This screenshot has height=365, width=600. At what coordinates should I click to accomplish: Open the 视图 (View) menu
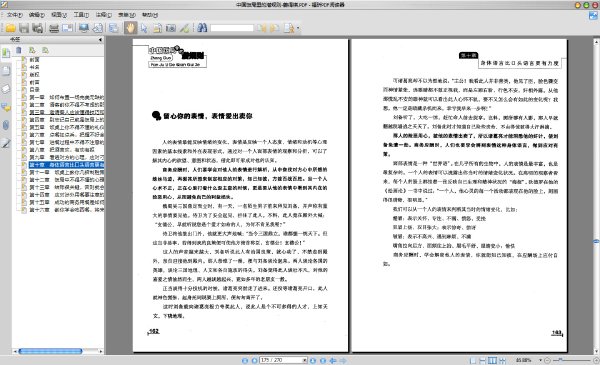[59, 15]
